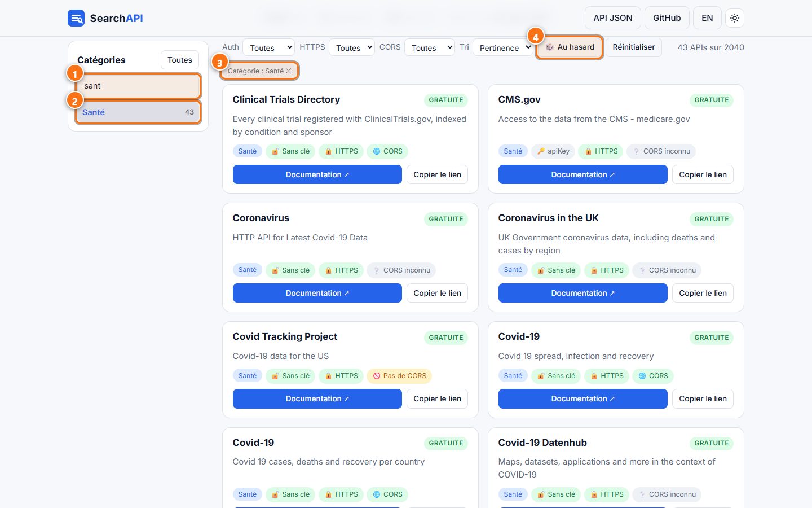This screenshot has height=508, width=812.
Task: Copy the link for Covid Tracking Project
Action: tap(437, 398)
